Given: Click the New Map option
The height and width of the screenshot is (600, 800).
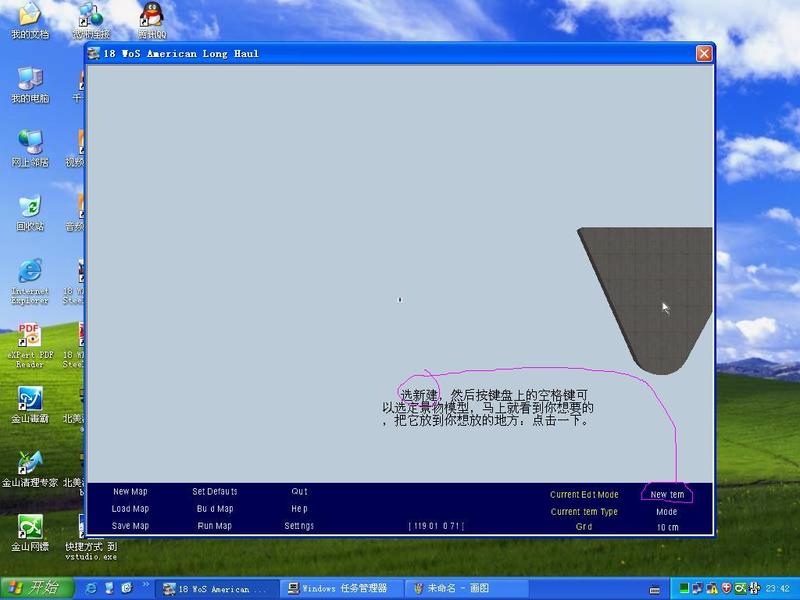Looking at the screenshot, I should [x=130, y=492].
